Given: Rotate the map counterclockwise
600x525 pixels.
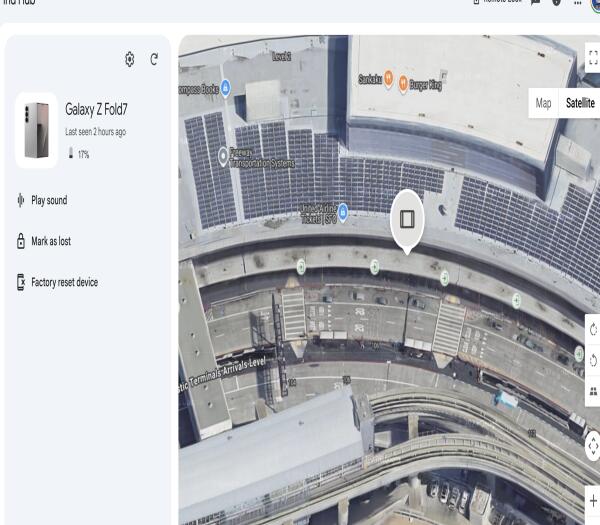Looking at the screenshot, I should point(592,360).
